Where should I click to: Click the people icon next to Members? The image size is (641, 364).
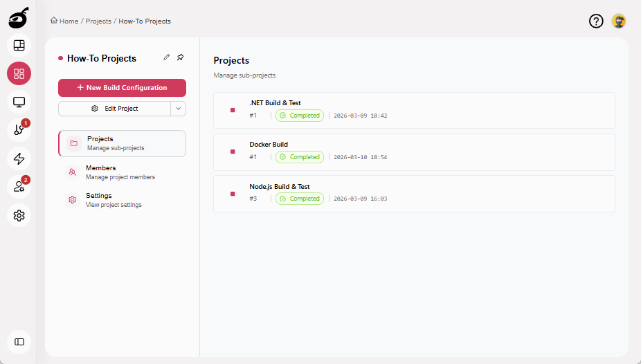[x=73, y=172]
